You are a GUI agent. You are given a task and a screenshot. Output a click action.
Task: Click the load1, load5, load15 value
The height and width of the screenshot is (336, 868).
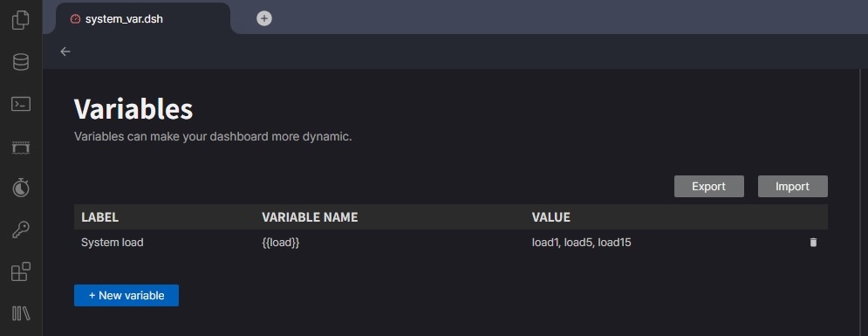click(581, 243)
